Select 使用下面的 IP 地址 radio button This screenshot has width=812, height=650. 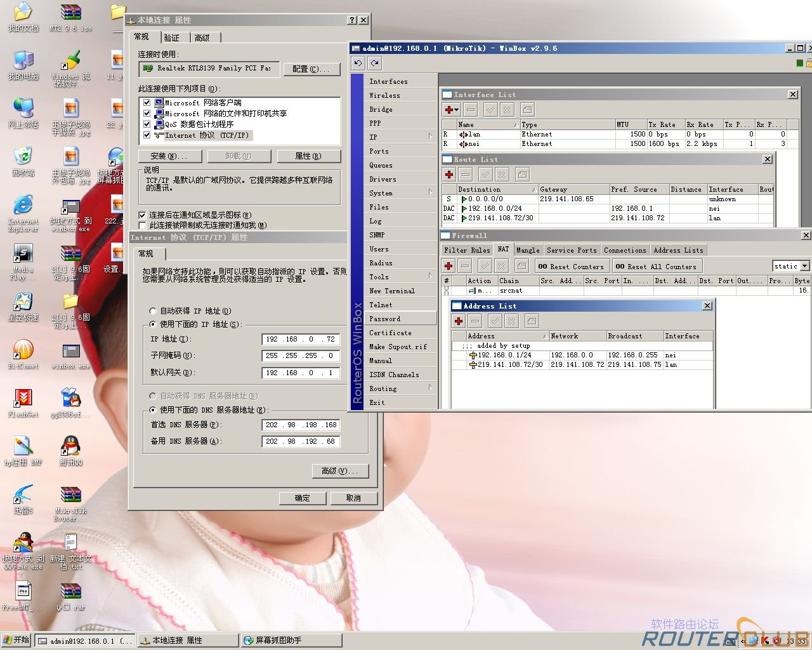pos(153,324)
